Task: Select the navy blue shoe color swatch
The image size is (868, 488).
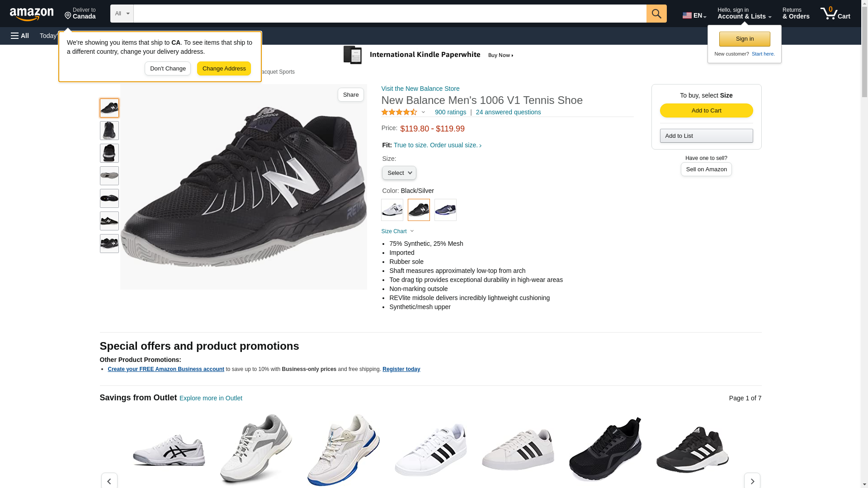Action: pyautogui.click(x=445, y=210)
